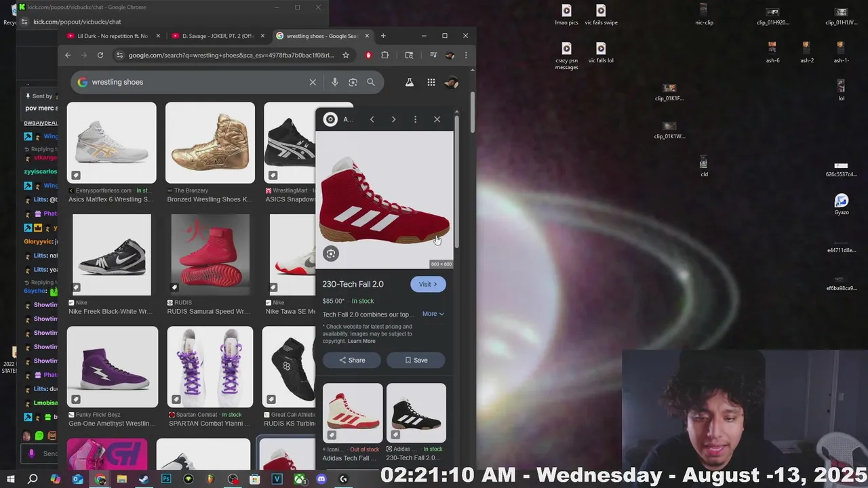Open Google Labs flask icon

coord(410,82)
